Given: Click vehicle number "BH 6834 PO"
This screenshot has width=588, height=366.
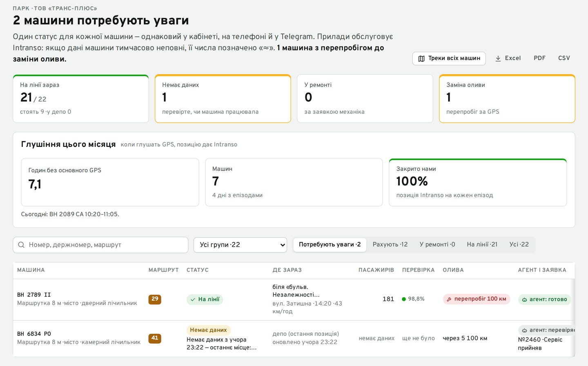Looking at the screenshot, I should (34, 334).
